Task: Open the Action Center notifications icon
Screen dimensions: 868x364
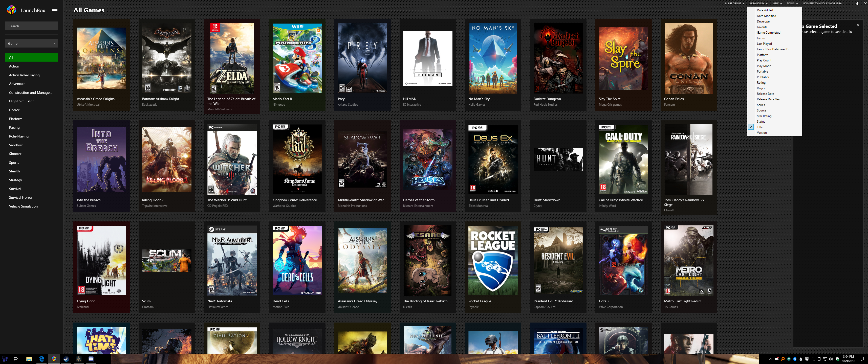Action: (862, 359)
